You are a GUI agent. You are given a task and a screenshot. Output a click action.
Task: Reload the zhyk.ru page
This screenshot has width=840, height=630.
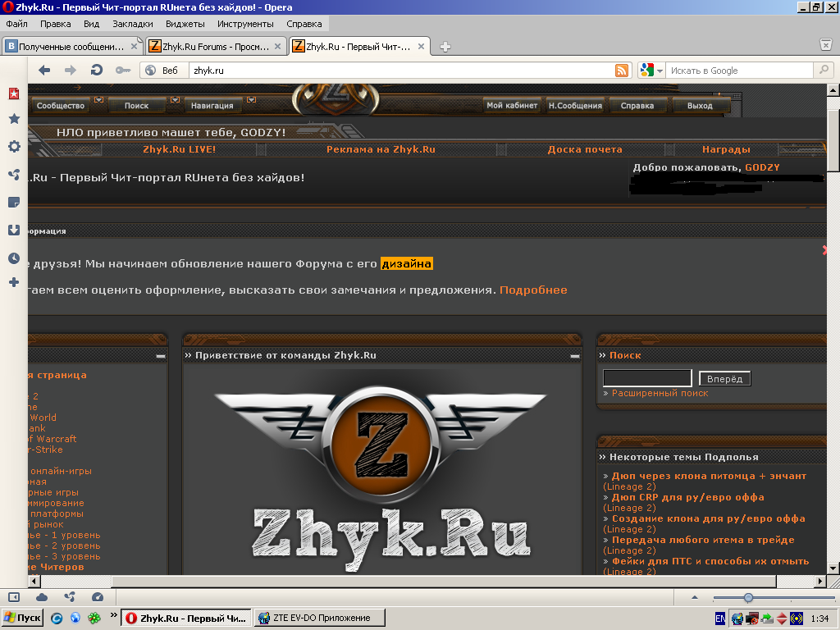(97, 71)
